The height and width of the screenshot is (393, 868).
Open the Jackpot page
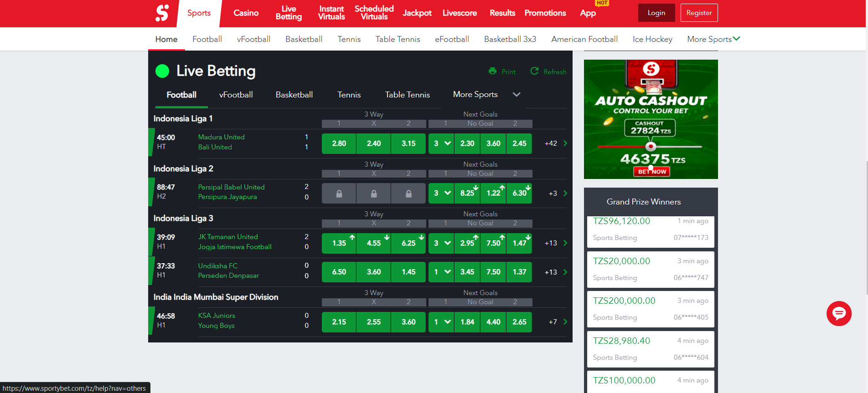pos(417,13)
